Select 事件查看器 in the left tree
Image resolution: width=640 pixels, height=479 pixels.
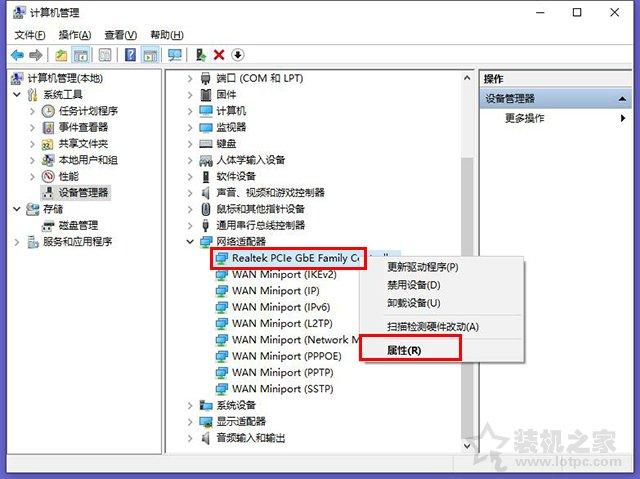point(83,127)
